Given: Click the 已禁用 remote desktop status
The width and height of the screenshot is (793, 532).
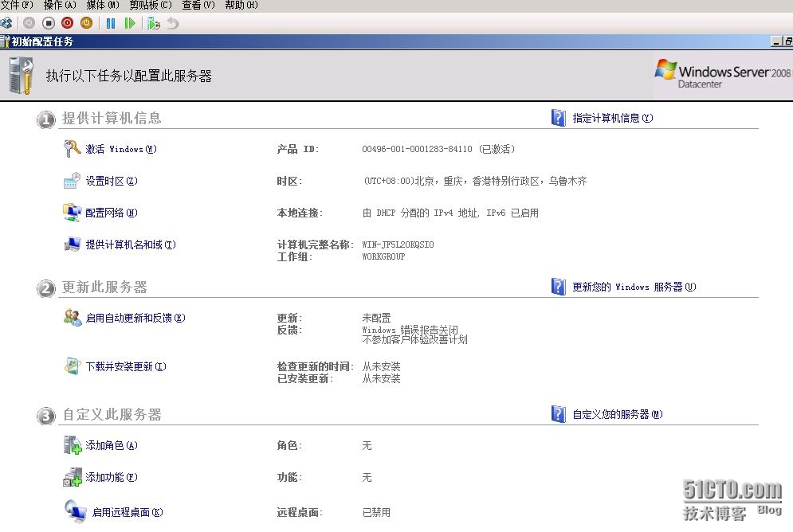Looking at the screenshot, I should pos(377,512).
